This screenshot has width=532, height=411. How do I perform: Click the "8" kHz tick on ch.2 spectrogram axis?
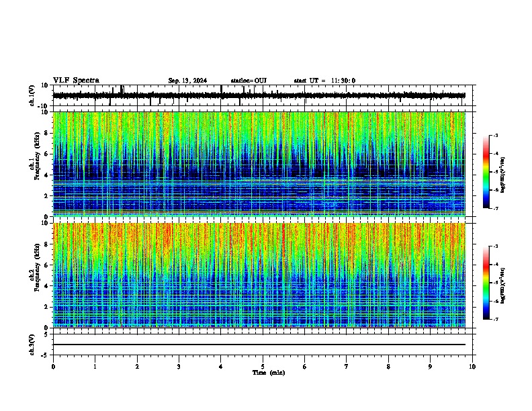point(46,244)
